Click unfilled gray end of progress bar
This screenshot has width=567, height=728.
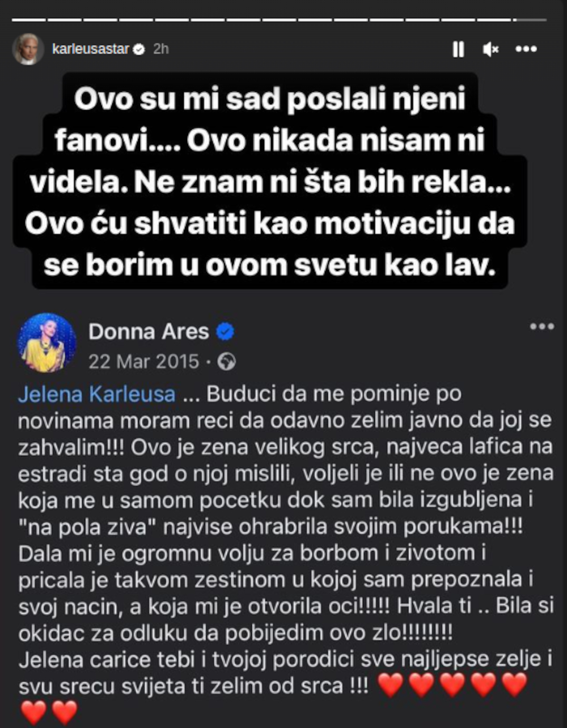(532, 20)
